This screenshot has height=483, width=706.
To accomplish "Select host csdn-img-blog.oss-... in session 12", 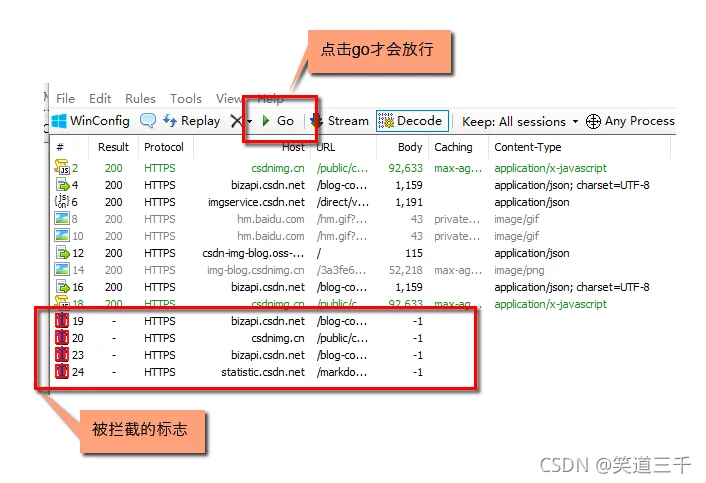I will point(253,253).
